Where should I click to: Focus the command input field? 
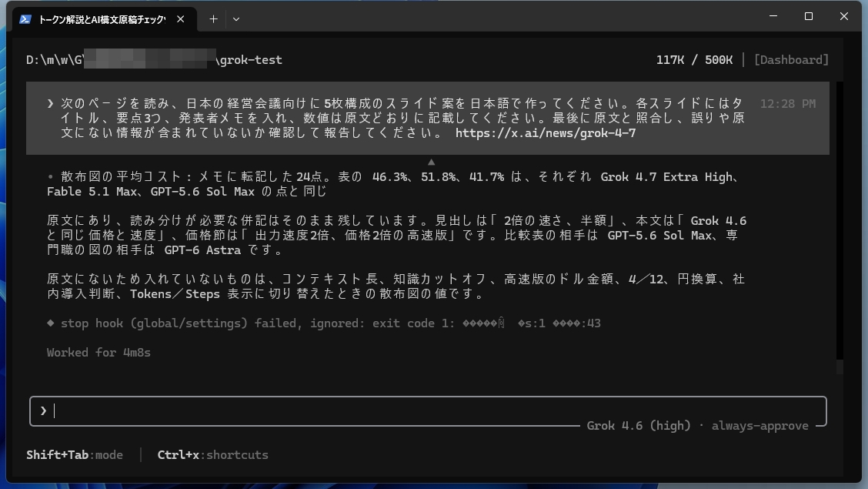pyautogui.click(x=428, y=411)
